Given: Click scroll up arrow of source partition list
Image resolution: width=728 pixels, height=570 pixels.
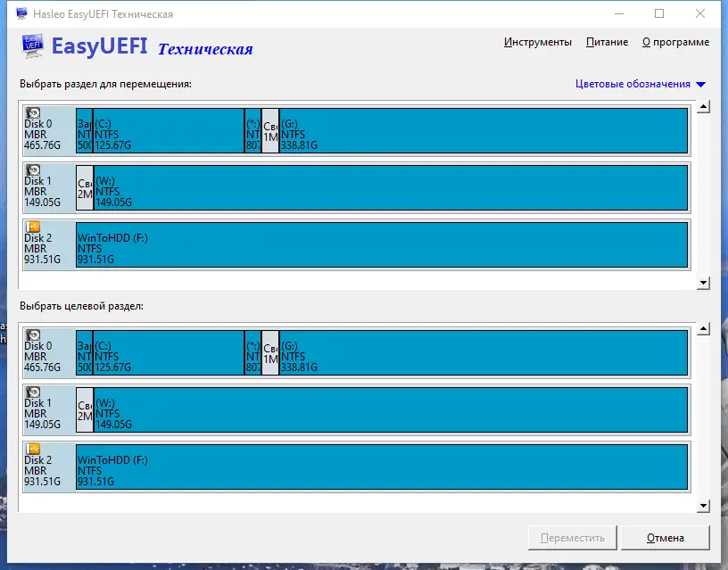Looking at the screenshot, I should click(x=703, y=107).
